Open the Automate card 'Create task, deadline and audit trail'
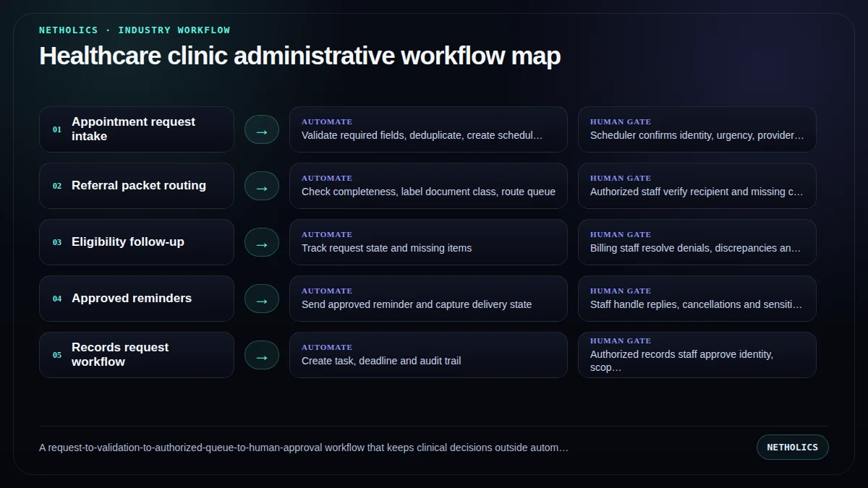This screenshot has height=488, width=868. click(x=428, y=355)
